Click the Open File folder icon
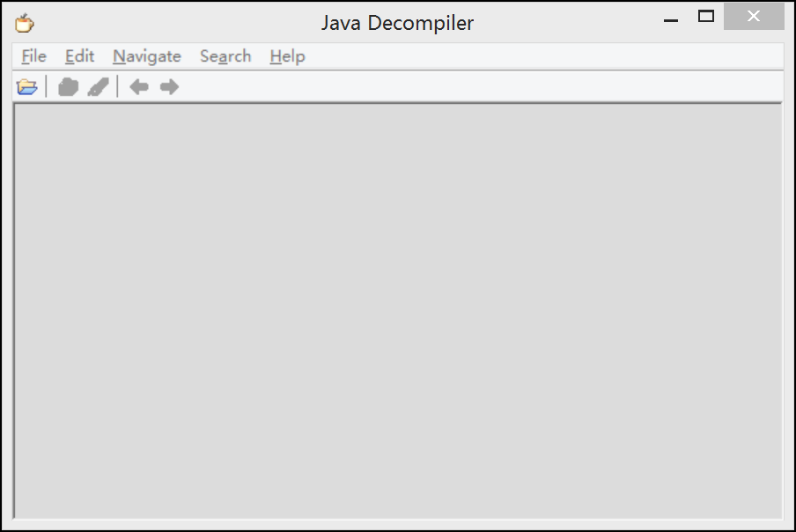 [27, 87]
